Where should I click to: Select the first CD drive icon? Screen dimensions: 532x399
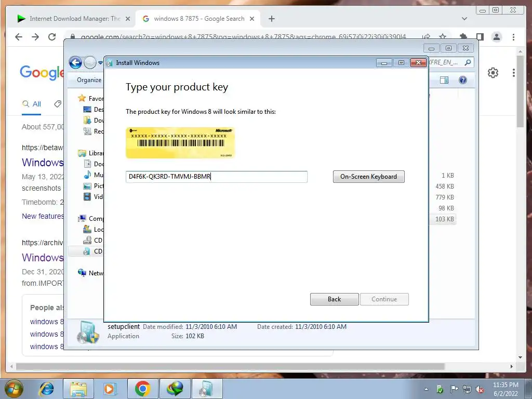click(x=87, y=240)
